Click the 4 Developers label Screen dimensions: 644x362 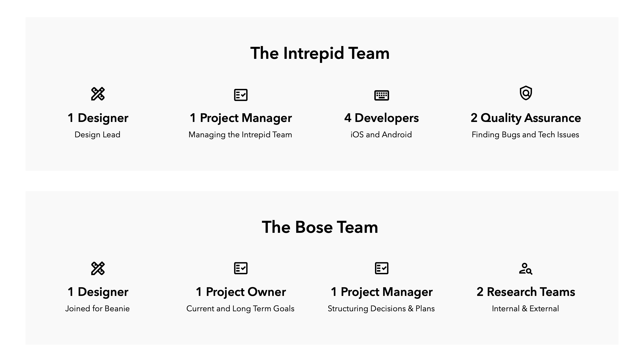(381, 118)
